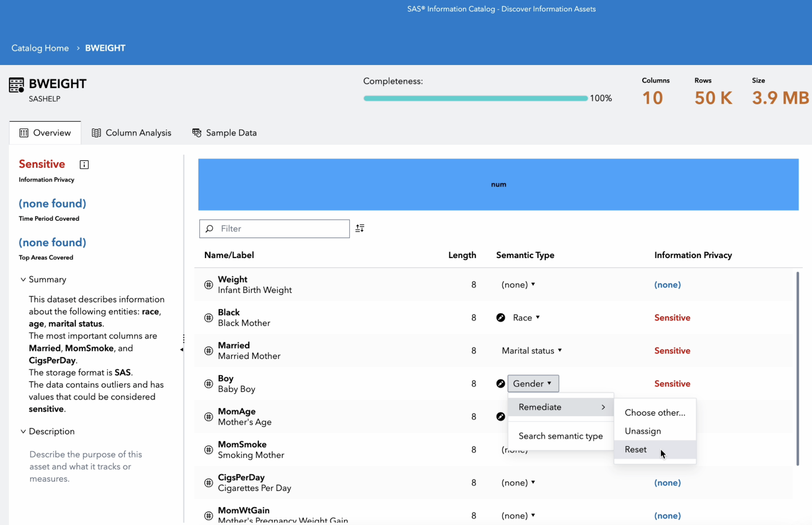The height and width of the screenshot is (525, 812).
Task: Click the plus icon for MomSmoke row
Action: (209, 450)
